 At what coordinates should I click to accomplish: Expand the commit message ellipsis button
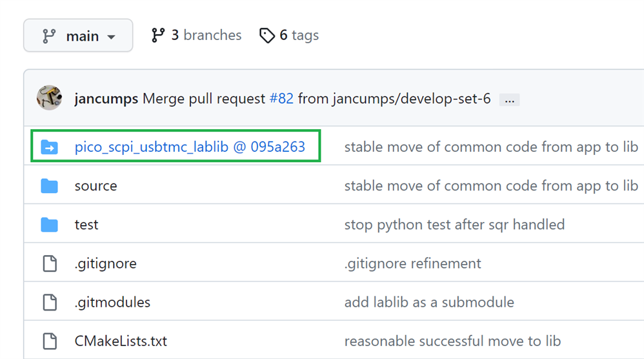pos(509,100)
